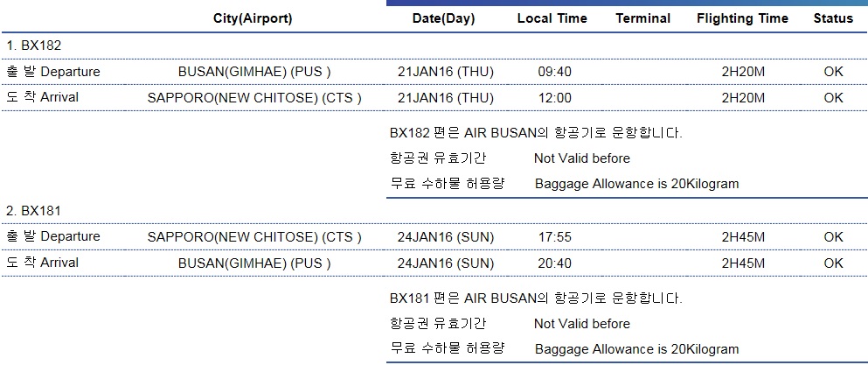The width and height of the screenshot is (868, 365).
Task: Select the Terminal column header
Action: pos(642,18)
